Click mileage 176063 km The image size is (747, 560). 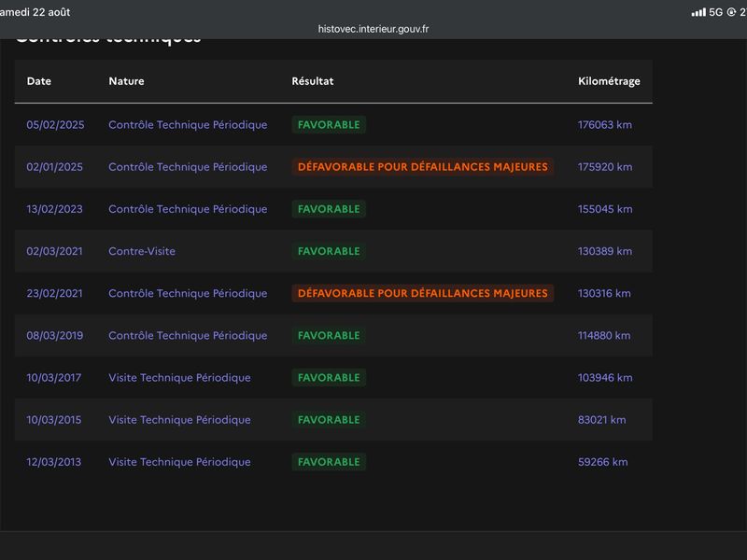(605, 125)
